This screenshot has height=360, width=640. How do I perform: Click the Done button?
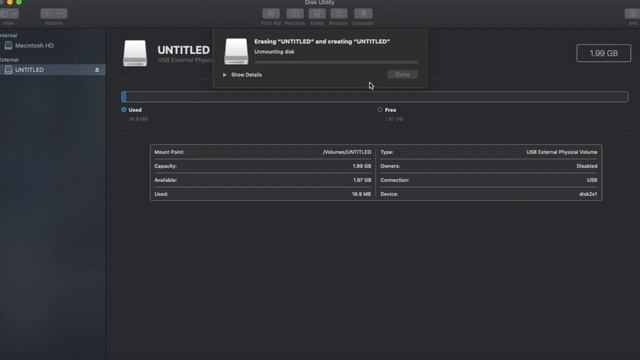point(402,74)
